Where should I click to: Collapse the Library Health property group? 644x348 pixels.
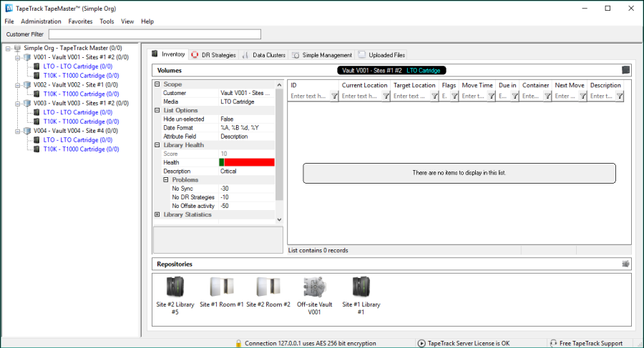pyautogui.click(x=157, y=145)
